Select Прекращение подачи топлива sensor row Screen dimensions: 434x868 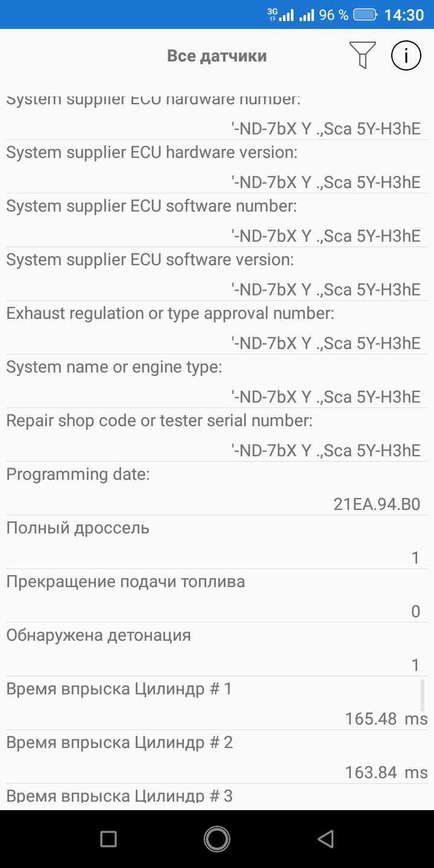tap(217, 596)
